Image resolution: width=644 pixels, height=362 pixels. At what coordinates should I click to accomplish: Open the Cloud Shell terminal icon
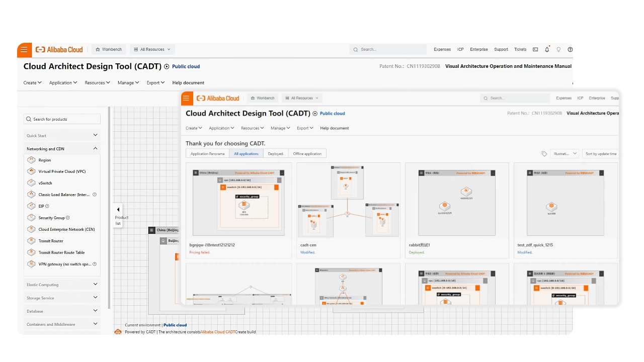coord(535,49)
